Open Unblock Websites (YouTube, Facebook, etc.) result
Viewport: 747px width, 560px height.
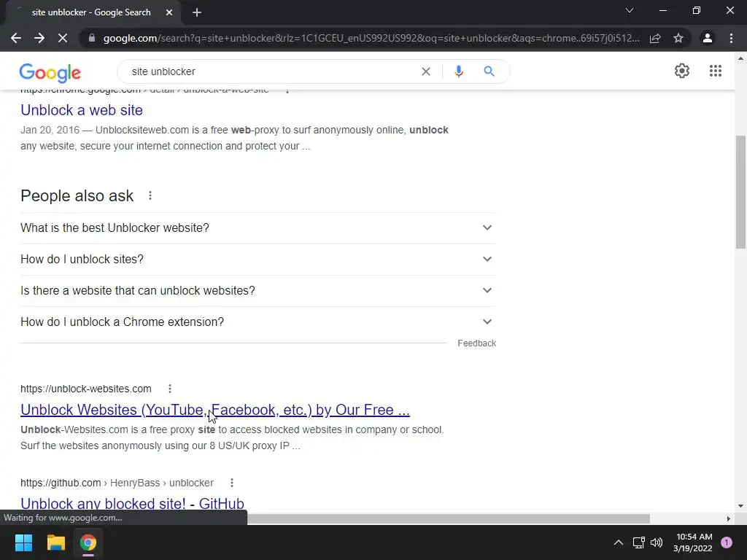click(x=215, y=410)
